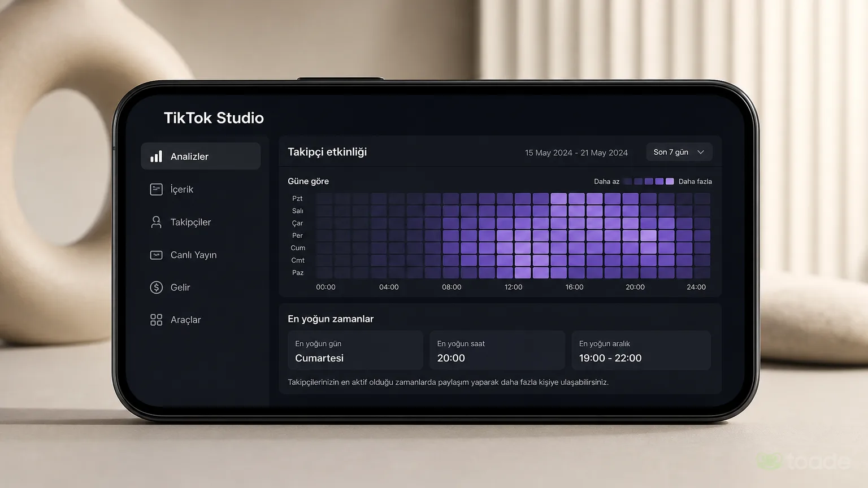Click the En yoğun gün Cumartesi card
The image size is (868, 488).
(x=355, y=351)
